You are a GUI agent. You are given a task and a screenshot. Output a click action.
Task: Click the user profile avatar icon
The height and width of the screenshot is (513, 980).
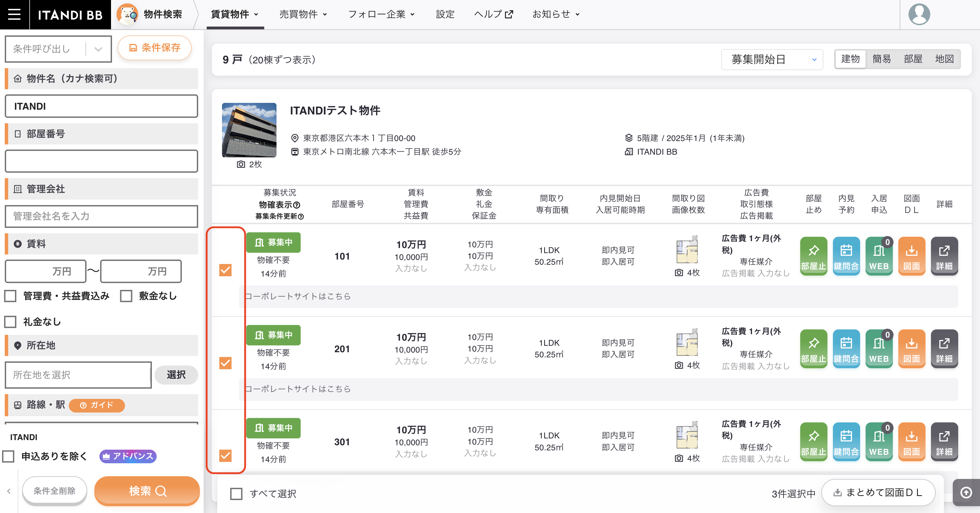click(x=919, y=14)
